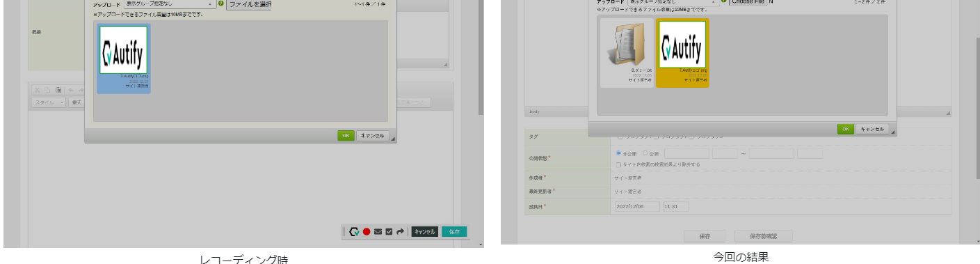
Task: Click the レコーディング時 caption
Action: pos(243,260)
